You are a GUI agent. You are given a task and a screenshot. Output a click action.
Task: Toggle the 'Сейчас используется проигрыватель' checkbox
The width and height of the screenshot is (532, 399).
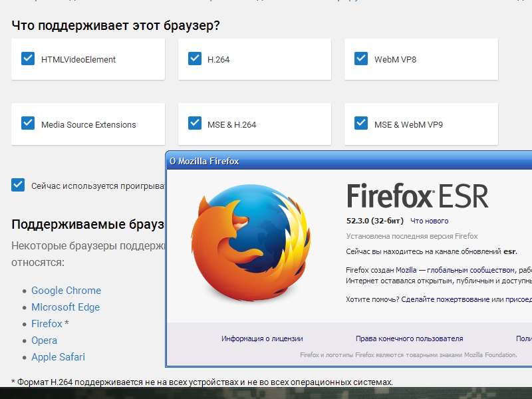point(18,185)
